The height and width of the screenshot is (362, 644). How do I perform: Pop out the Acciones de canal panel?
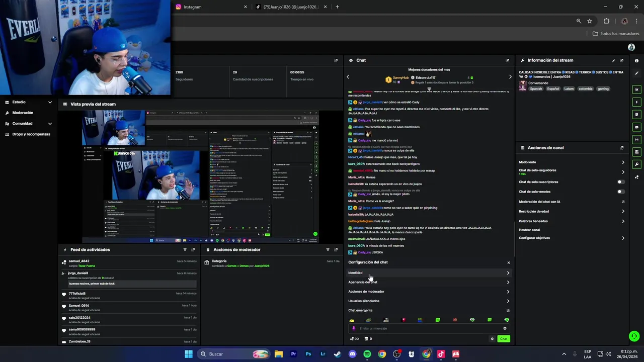(x=622, y=148)
